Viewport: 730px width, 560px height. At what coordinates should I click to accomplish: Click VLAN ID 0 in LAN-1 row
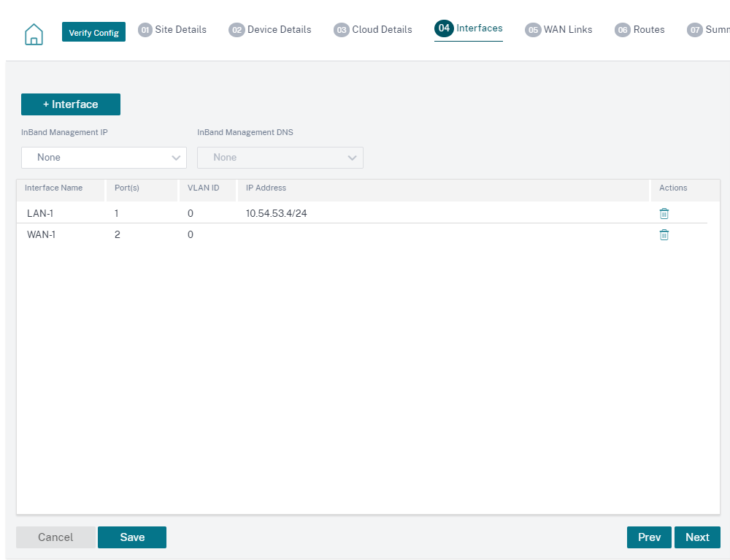tap(191, 214)
